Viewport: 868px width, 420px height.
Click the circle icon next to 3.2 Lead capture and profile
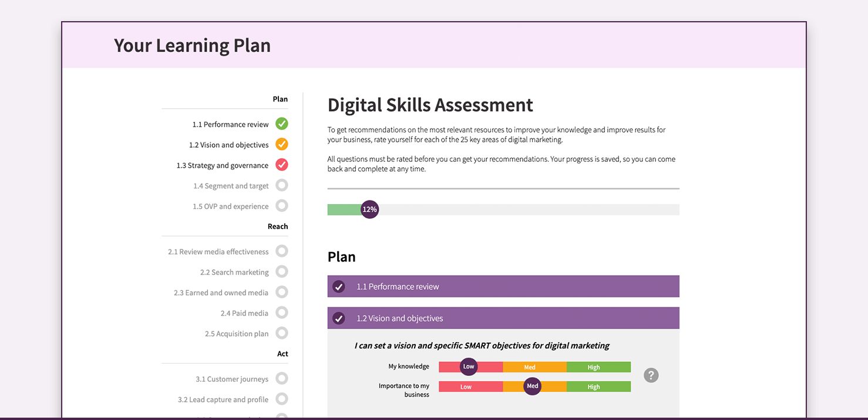[x=281, y=399]
